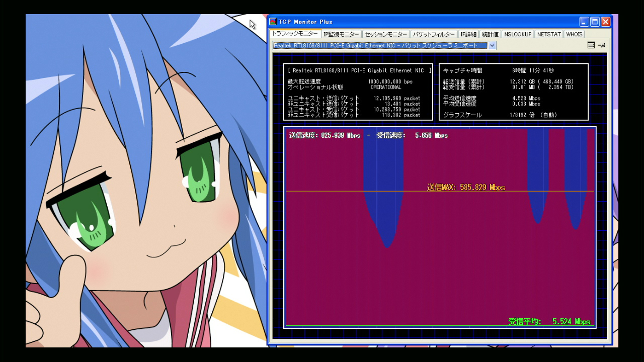Open the network adapter dropdown arrow

(x=492, y=46)
